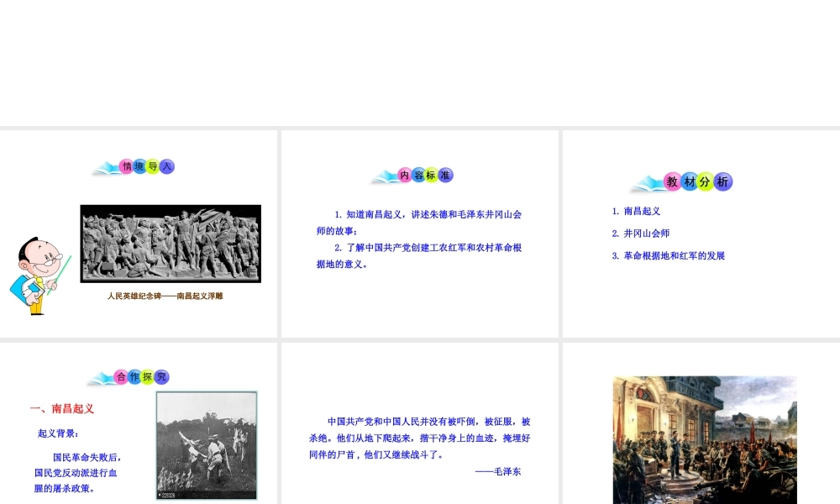840x504 pixels.
Task: Select the 教材分析 header badge
Action: [698, 181]
